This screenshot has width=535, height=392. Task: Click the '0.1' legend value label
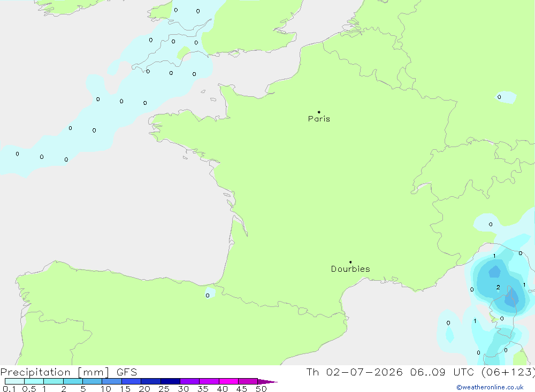(x=9, y=389)
